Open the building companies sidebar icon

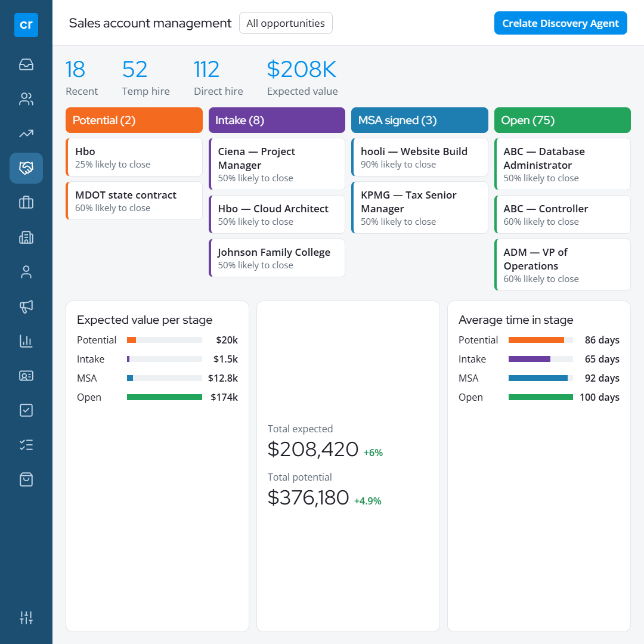[x=26, y=237]
